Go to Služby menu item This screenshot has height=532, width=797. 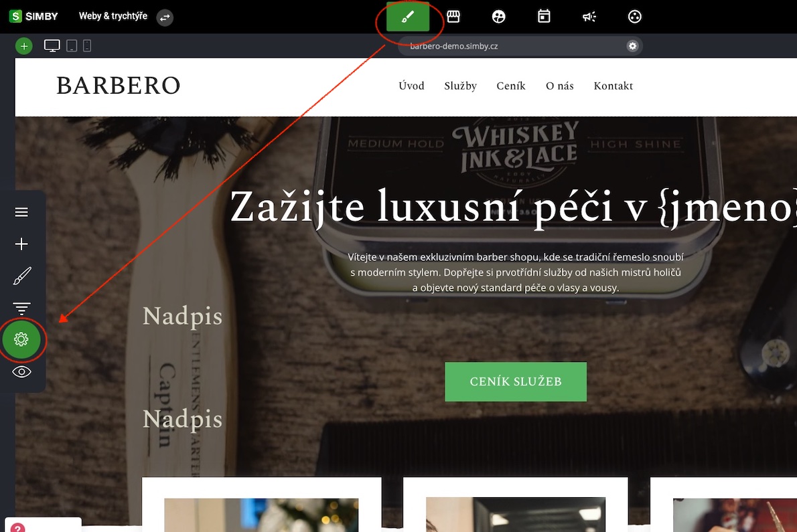point(461,86)
